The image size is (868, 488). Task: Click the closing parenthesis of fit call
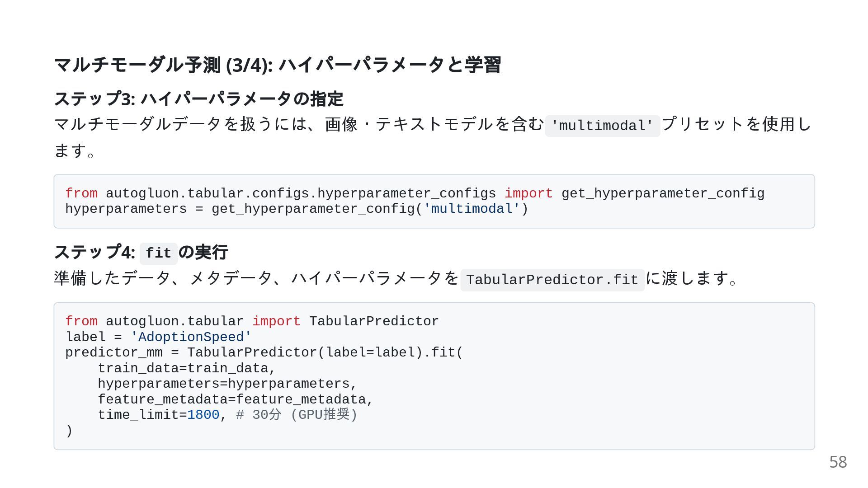coord(69,431)
